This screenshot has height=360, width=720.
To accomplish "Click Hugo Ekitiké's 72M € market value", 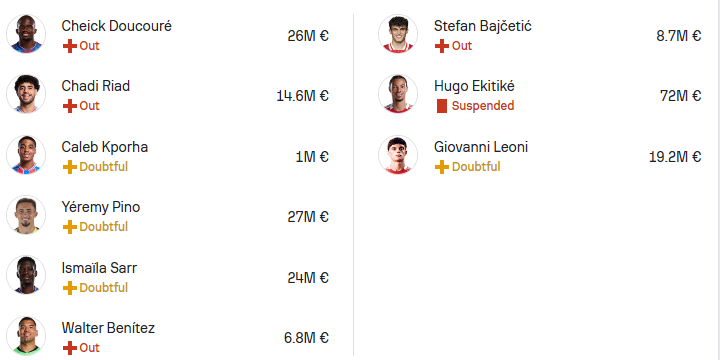I will pyautogui.click(x=681, y=96).
